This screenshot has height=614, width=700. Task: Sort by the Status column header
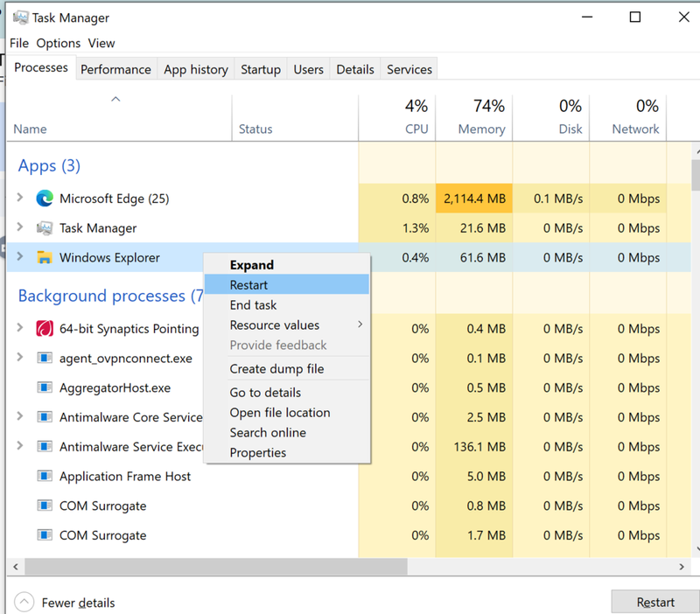pyautogui.click(x=295, y=118)
